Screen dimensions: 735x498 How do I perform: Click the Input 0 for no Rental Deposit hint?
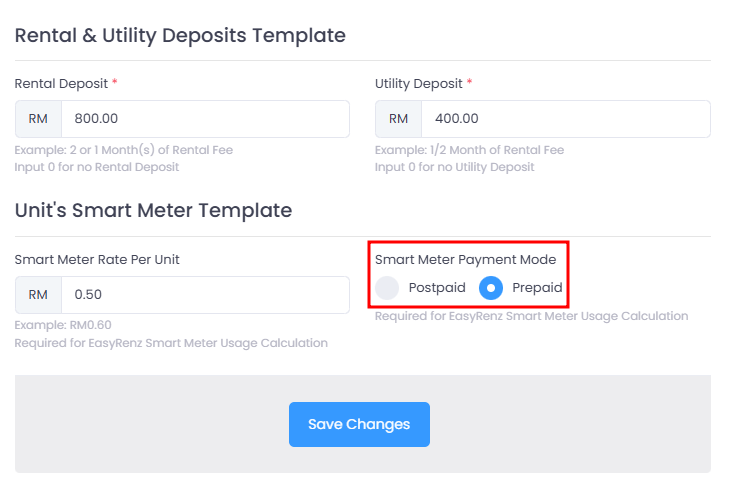tap(97, 167)
